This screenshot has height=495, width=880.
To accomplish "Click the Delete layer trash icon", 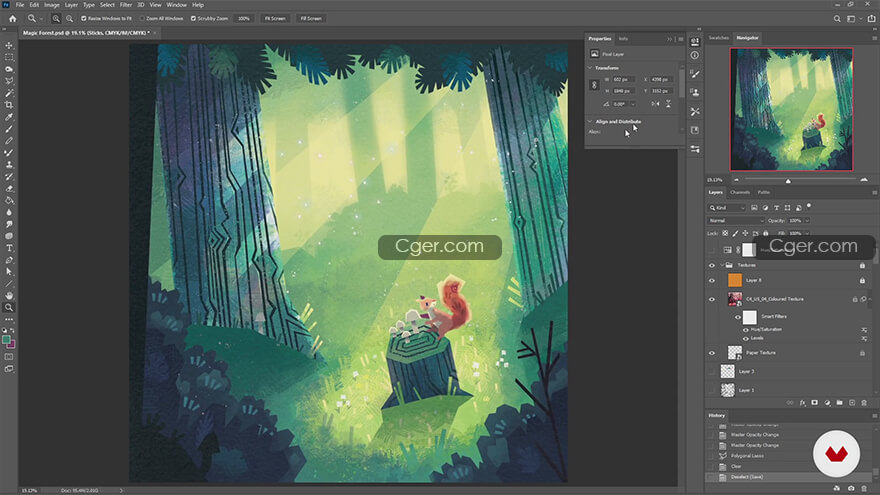I will (x=864, y=402).
